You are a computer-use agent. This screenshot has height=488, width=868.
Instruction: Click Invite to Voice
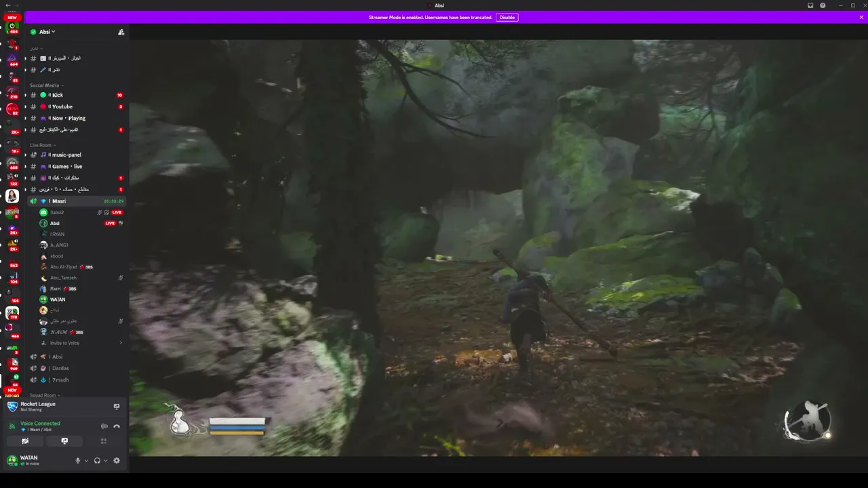81,343
